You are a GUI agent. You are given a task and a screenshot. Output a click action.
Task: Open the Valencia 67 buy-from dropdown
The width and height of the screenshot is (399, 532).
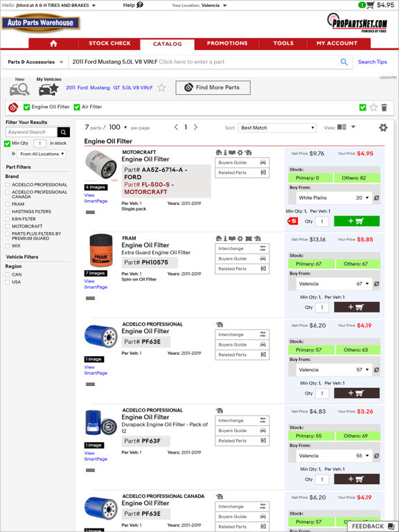pyautogui.click(x=334, y=283)
